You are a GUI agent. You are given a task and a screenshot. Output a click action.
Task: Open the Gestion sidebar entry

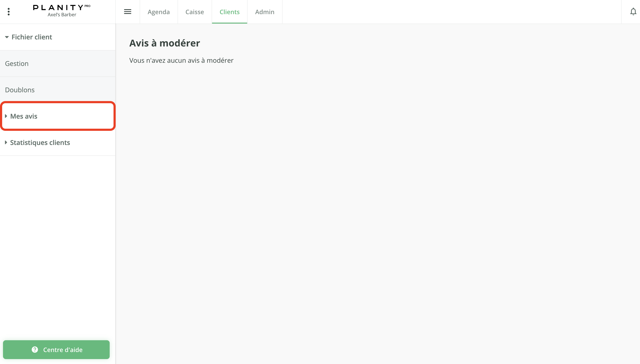(x=17, y=64)
